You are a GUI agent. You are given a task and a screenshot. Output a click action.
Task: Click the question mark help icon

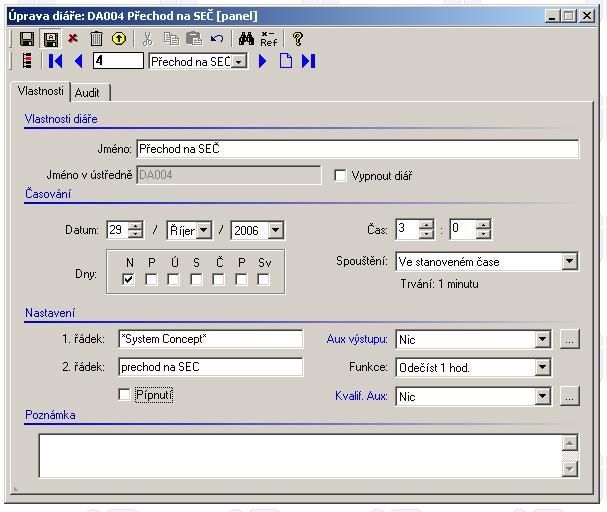(297, 39)
